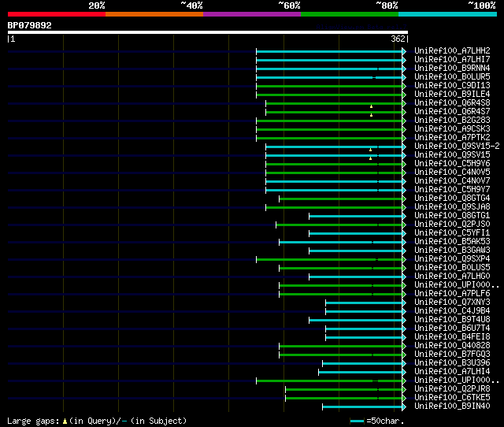Pick the UniRef100_A7LHI4 hit label
The width and height of the screenshot is (504, 427).
452,372
